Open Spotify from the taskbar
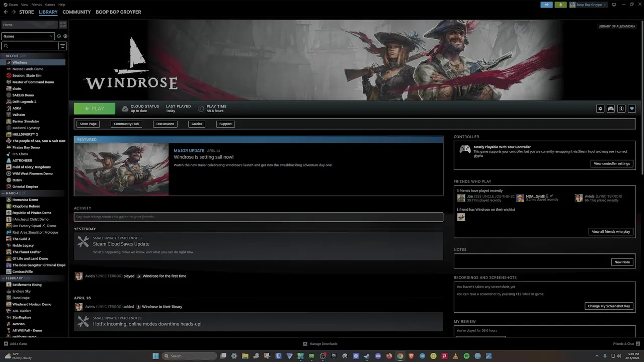 coord(466,356)
